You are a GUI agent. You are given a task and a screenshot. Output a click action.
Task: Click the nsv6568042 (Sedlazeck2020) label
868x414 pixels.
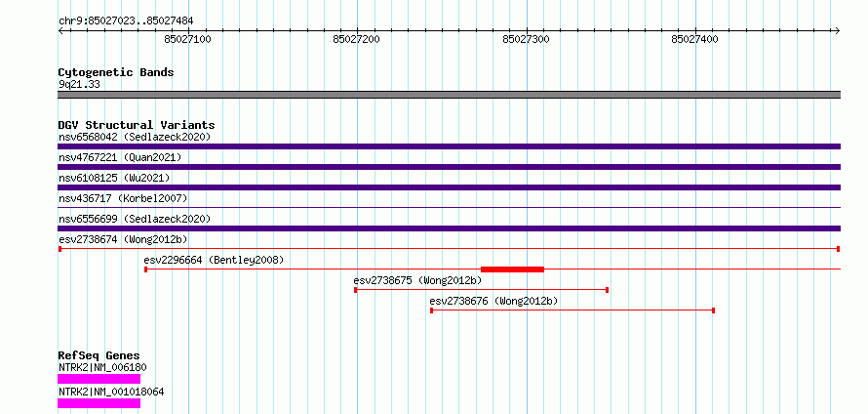(135, 137)
